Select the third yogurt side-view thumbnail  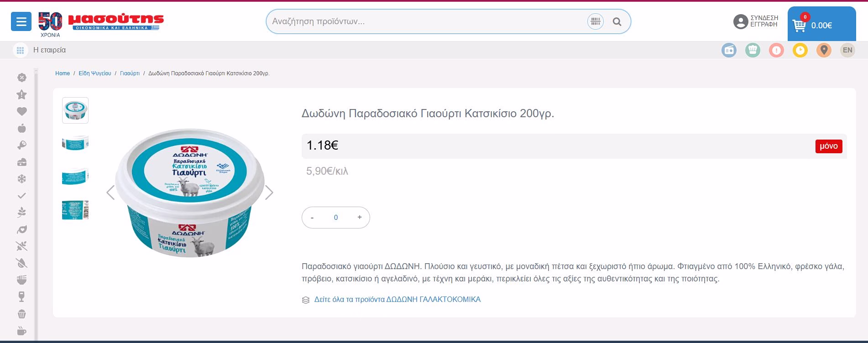(75, 177)
